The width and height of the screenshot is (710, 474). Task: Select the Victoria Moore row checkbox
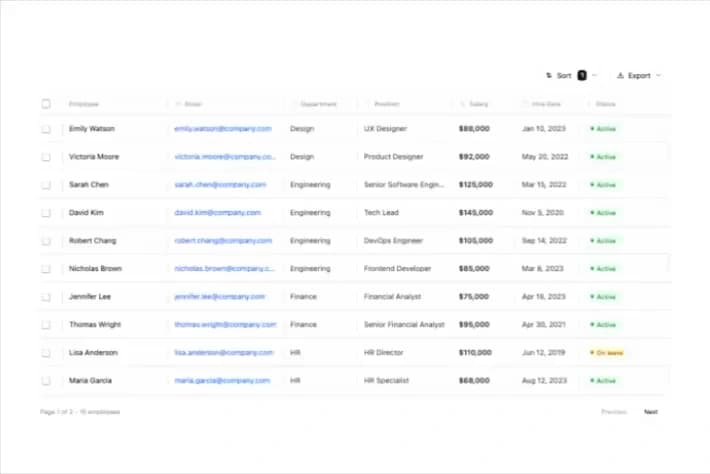46,157
